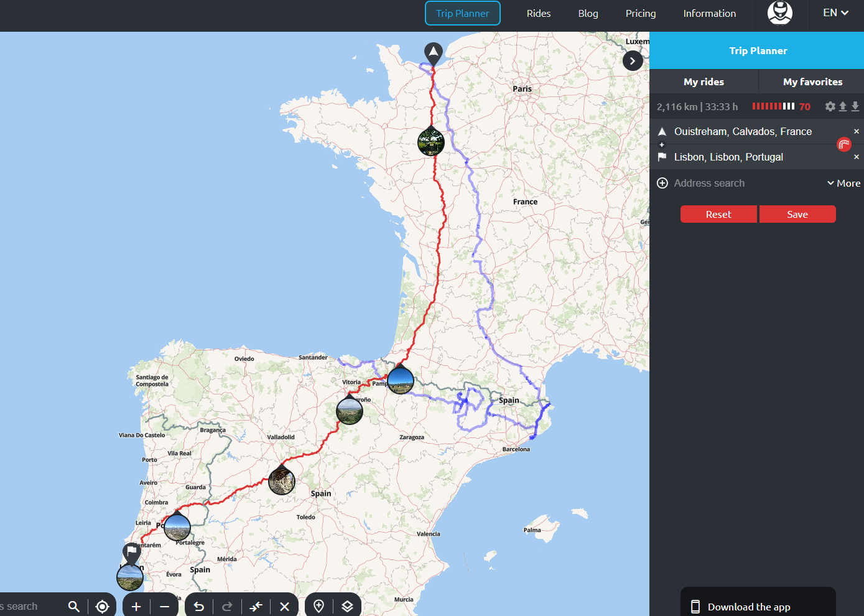Click the Paris label on the map
Screen dimensions: 864x616
click(523, 88)
